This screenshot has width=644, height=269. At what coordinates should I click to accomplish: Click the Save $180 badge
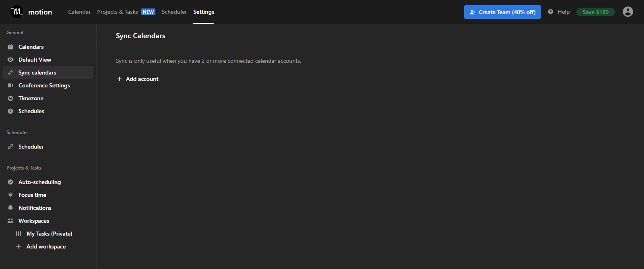point(596,12)
